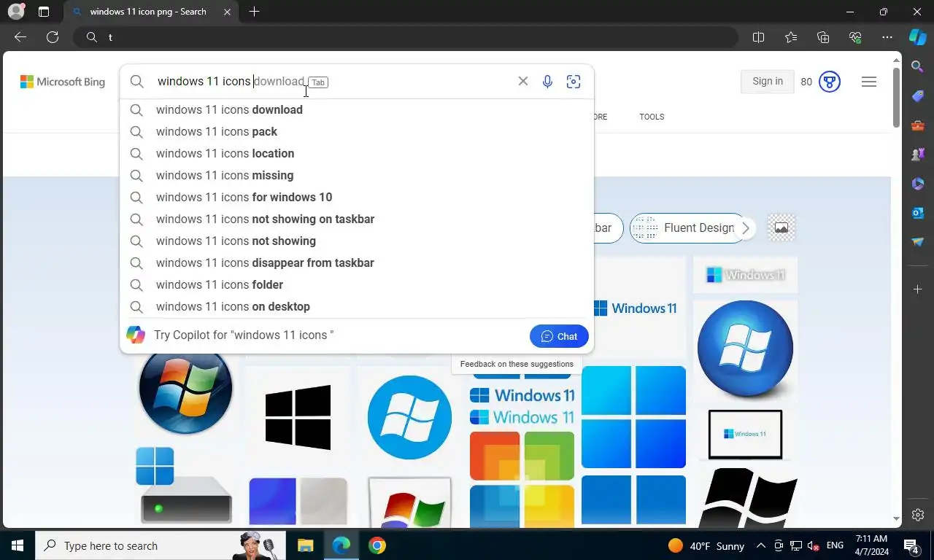Click the Microsoft Bing logo
Image resolution: width=934 pixels, height=560 pixels.
click(x=63, y=82)
